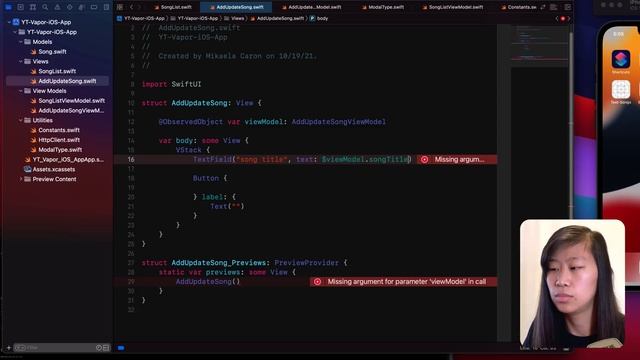This screenshot has height=360, width=640.
Task: Jump to next issue in jump bar
Action: [x=569, y=18]
